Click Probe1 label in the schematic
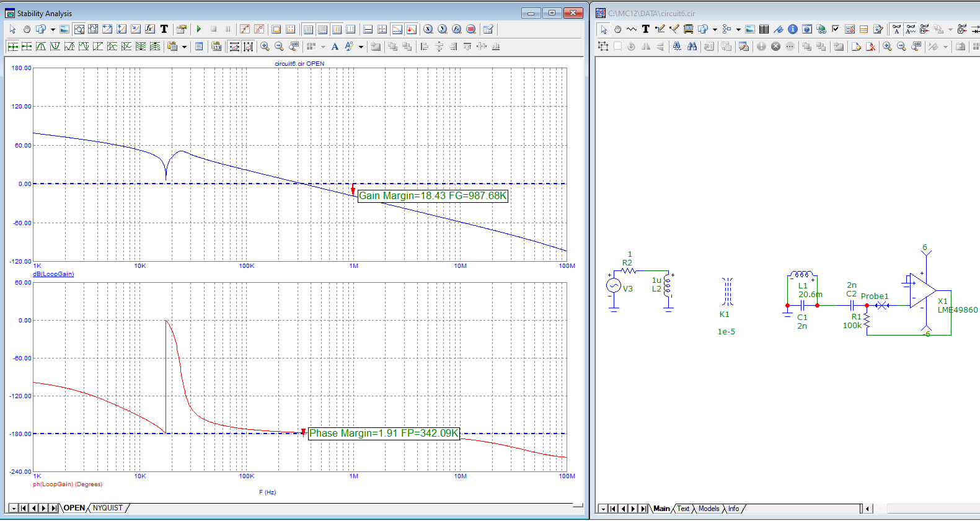Viewport: 980px width, 521px height. 875,296
